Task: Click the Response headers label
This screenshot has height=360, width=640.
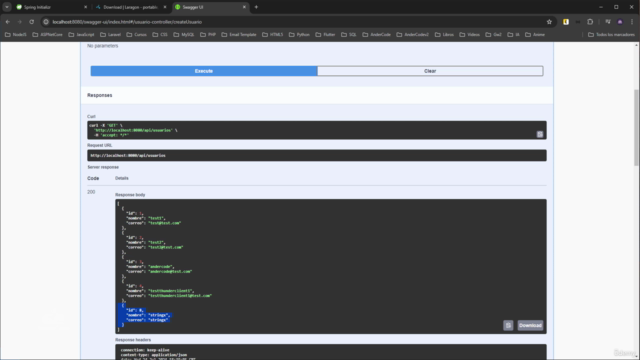Action: 133,340
